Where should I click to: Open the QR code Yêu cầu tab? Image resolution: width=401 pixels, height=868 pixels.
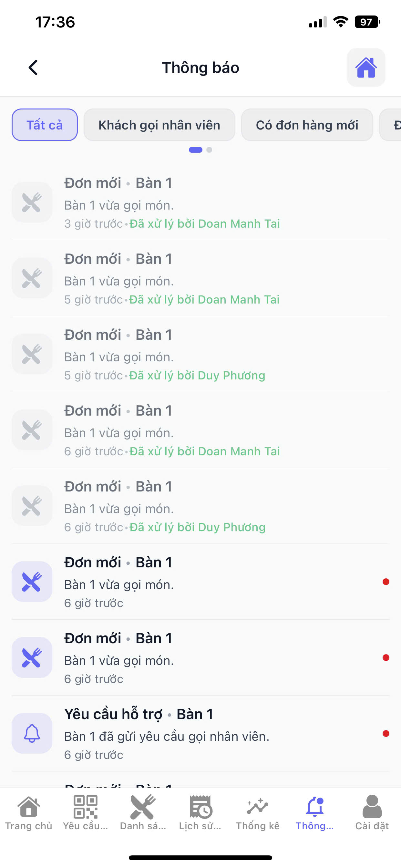[86, 812]
